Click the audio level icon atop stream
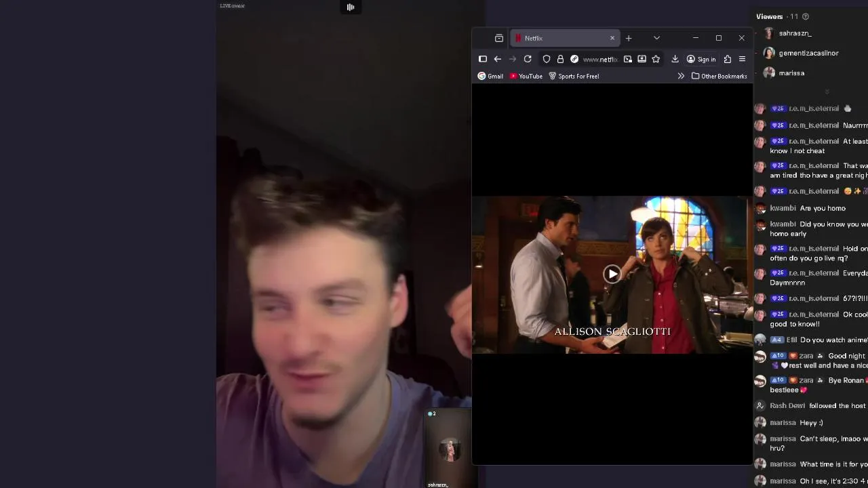The height and width of the screenshot is (488, 868). (351, 7)
